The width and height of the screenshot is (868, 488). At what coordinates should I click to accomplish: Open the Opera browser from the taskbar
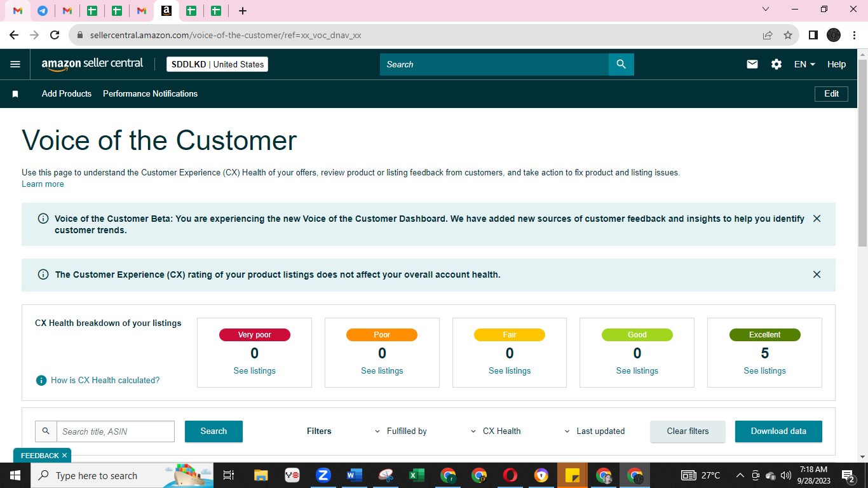[510, 475]
